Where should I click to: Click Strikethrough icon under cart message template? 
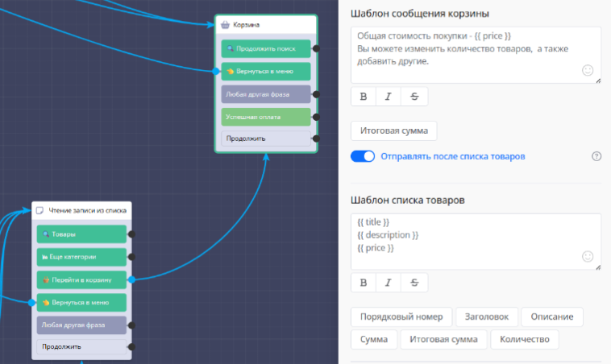414,97
